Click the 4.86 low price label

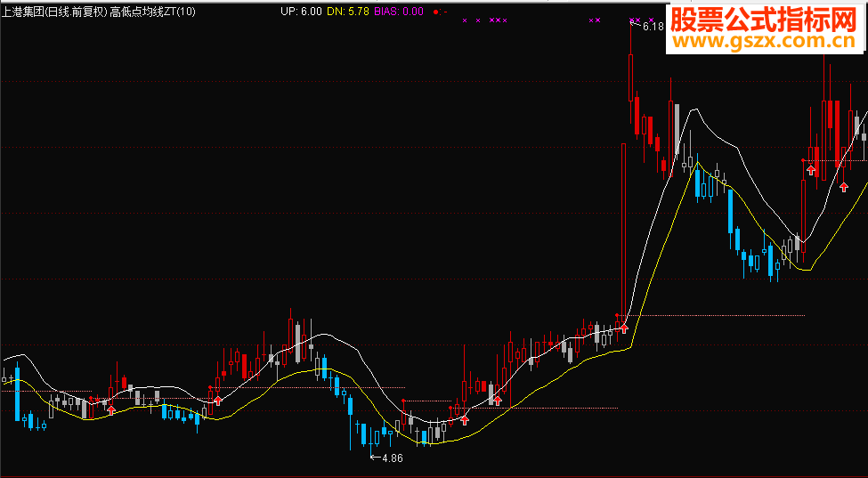[x=393, y=458]
